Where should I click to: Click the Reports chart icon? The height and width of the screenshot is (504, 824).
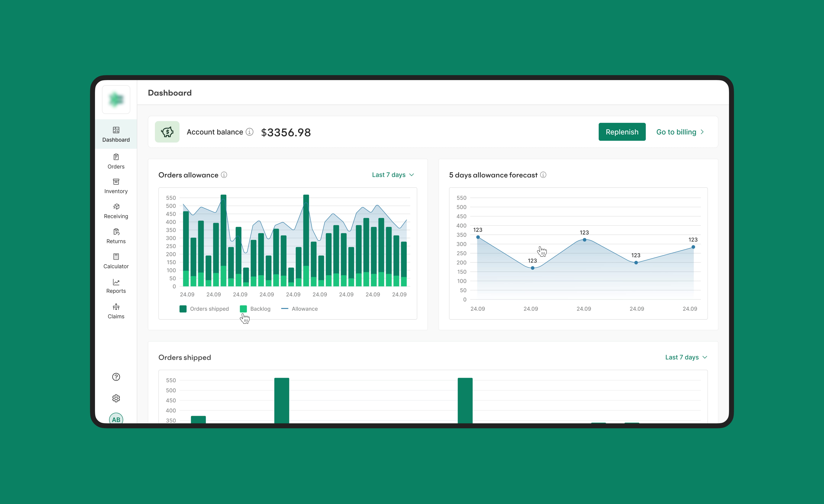pos(116,282)
